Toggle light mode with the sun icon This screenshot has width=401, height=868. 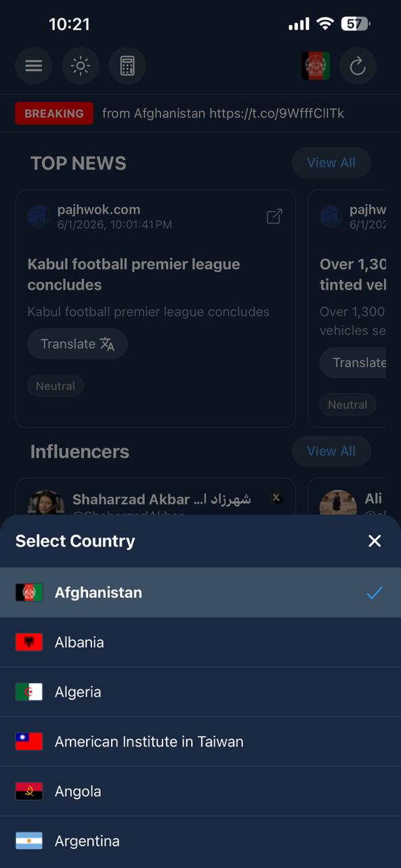click(x=80, y=66)
